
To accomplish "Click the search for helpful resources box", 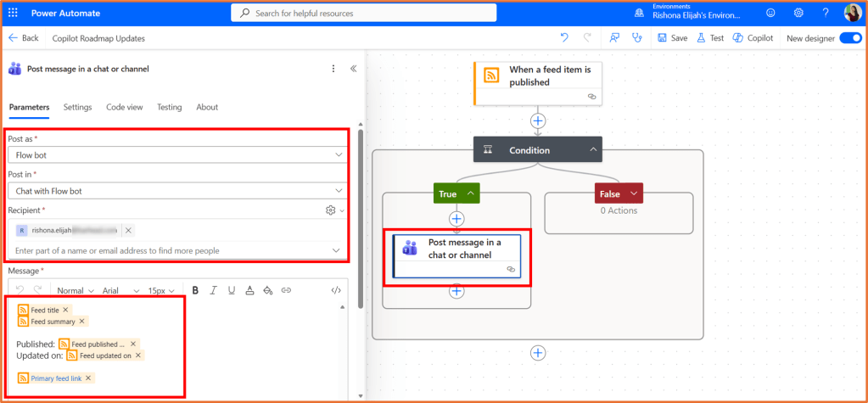I will point(363,13).
